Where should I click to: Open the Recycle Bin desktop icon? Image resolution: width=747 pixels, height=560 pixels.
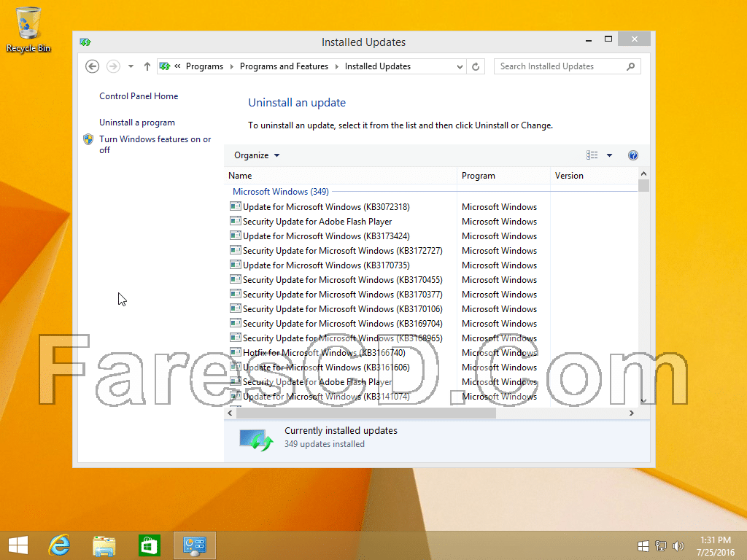click(x=28, y=29)
